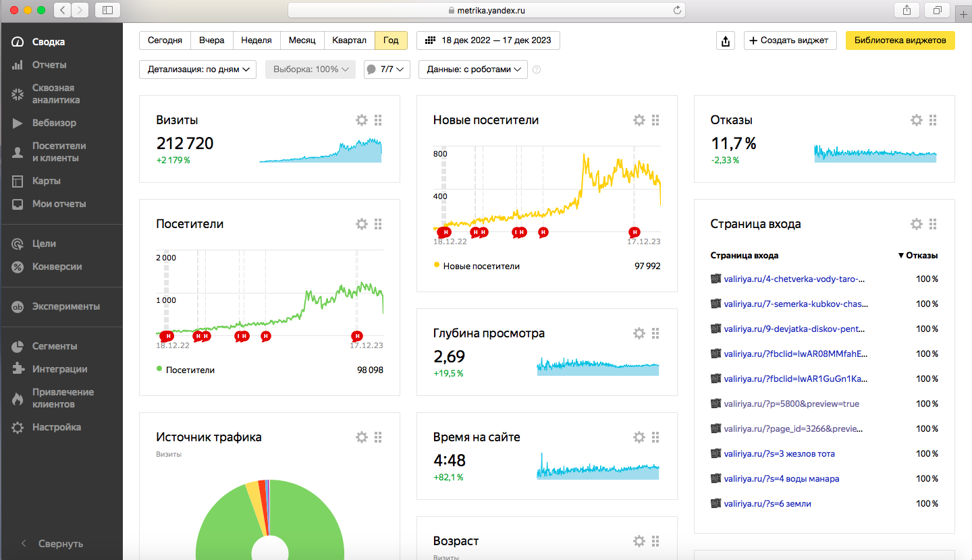Screen dimensions: 972x560
Task: Select the Год period tab
Action: click(x=391, y=40)
